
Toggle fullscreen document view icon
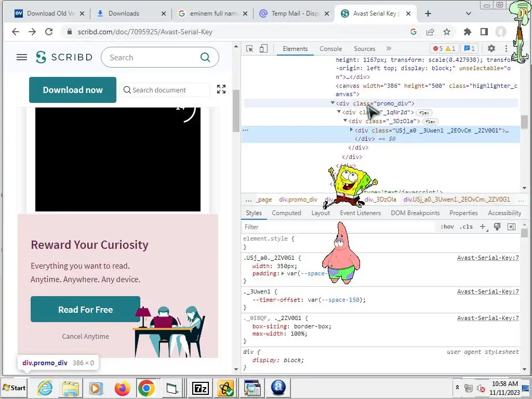tap(221, 89)
